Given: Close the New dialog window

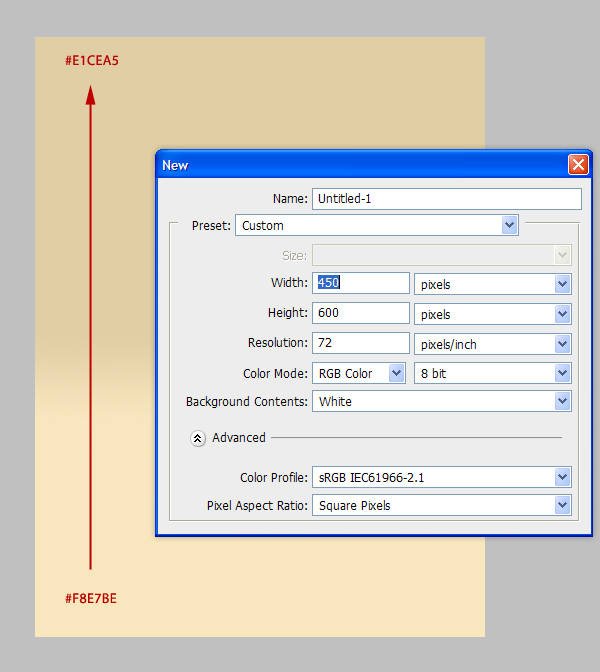Looking at the screenshot, I should click(578, 165).
